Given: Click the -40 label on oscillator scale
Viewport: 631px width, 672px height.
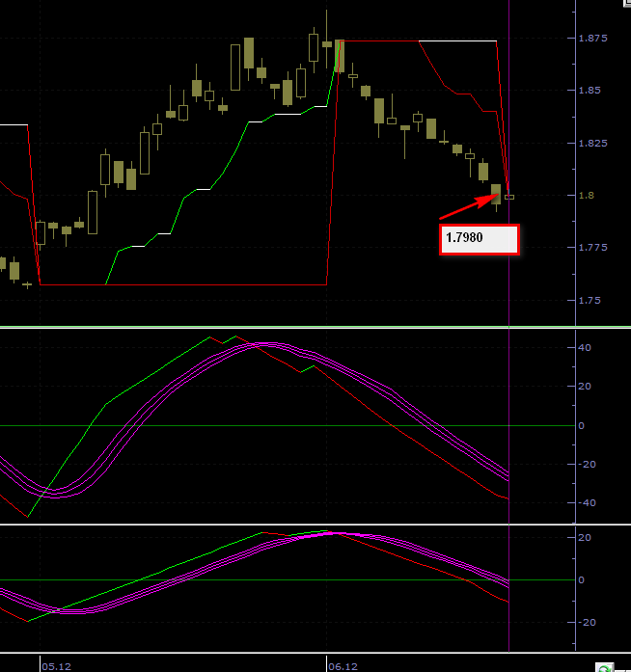Looking at the screenshot, I should tap(587, 503).
